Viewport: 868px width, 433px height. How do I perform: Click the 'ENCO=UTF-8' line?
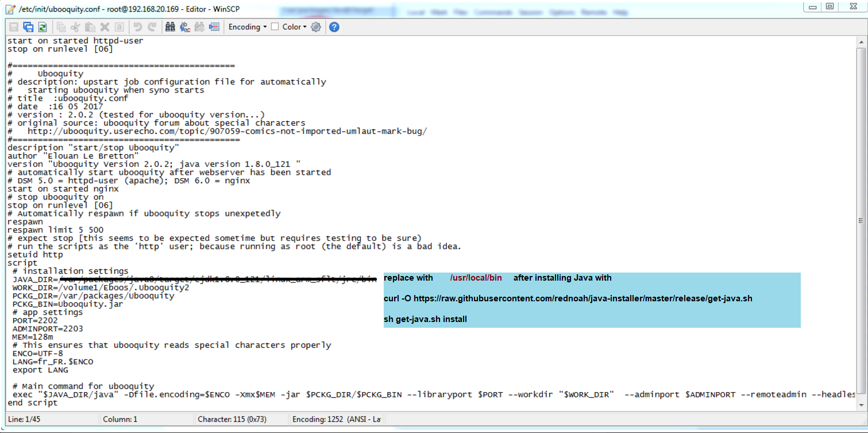click(x=38, y=353)
